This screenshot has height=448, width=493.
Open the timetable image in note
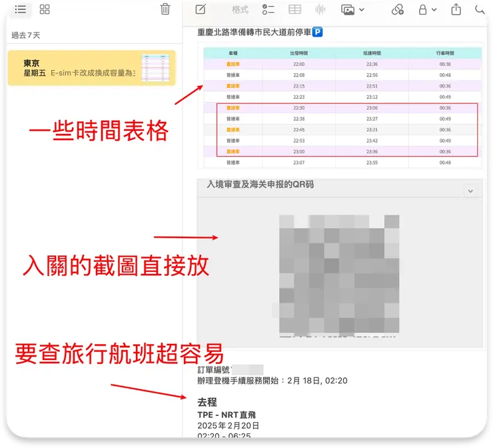click(x=340, y=106)
